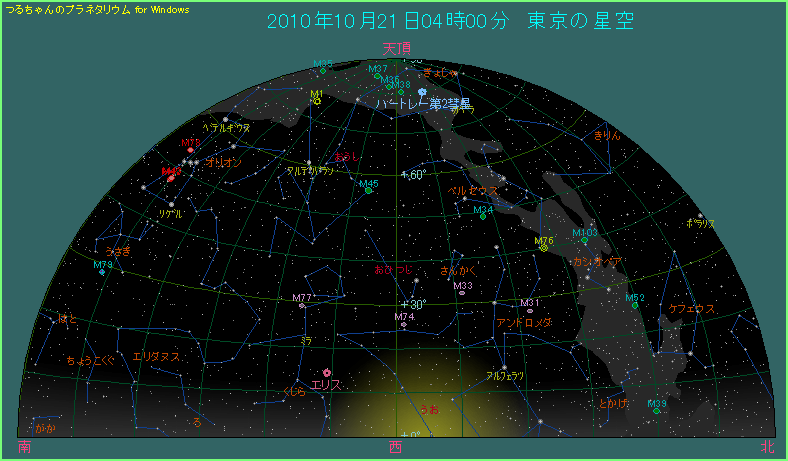This screenshot has width=788, height=461.
Task: Click the 天頂 zenith label
Action: pyautogui.click(x=396, y=48)
